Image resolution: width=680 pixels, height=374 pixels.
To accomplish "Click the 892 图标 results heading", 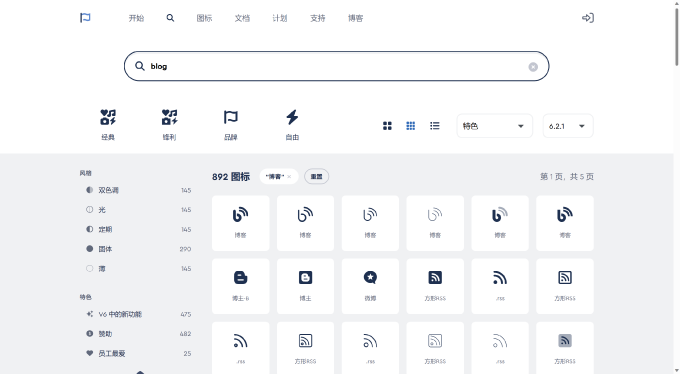I will click(x=231, y=177).
